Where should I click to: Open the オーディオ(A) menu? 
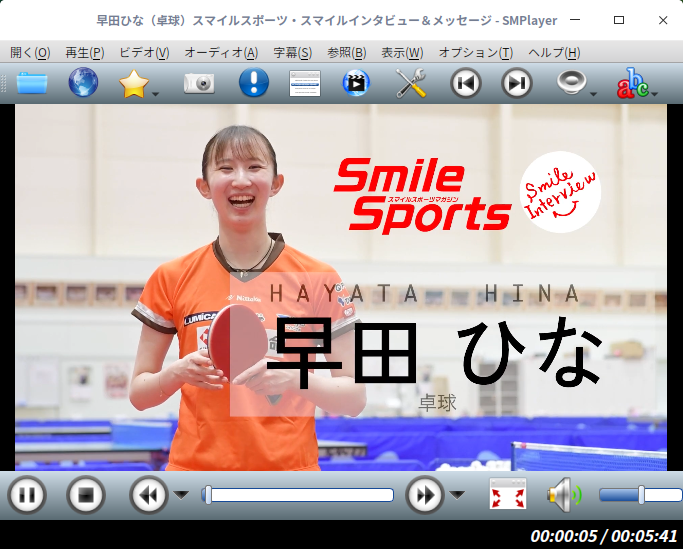pos(221,53)
